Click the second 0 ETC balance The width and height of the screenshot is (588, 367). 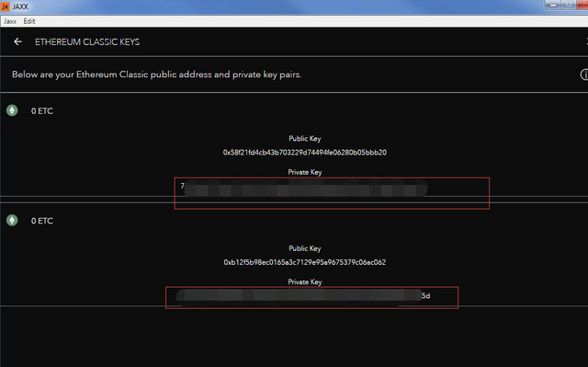point(42,221)
